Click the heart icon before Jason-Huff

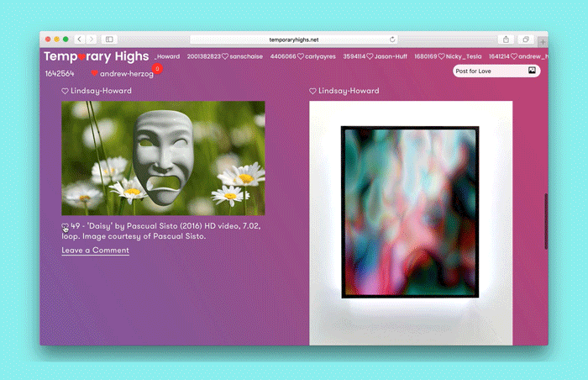(x=370, y=56)
